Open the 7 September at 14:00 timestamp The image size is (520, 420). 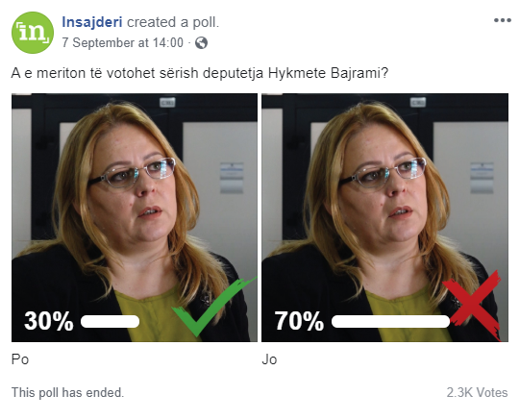123,42
